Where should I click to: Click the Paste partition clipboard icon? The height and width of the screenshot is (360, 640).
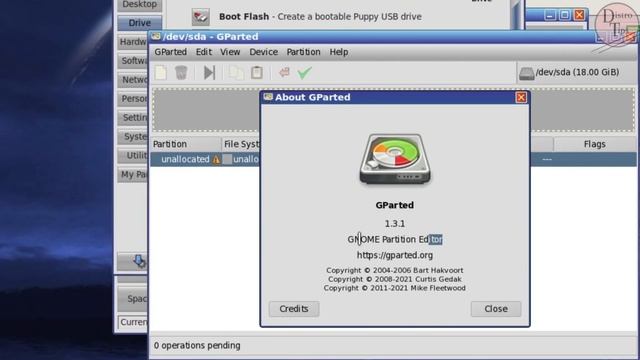257,73
